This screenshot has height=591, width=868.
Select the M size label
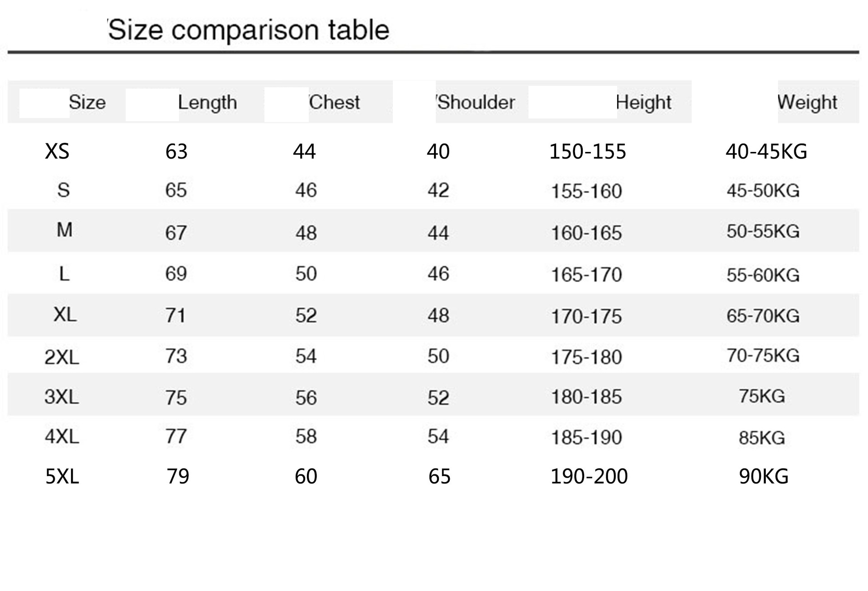point(64,230)
